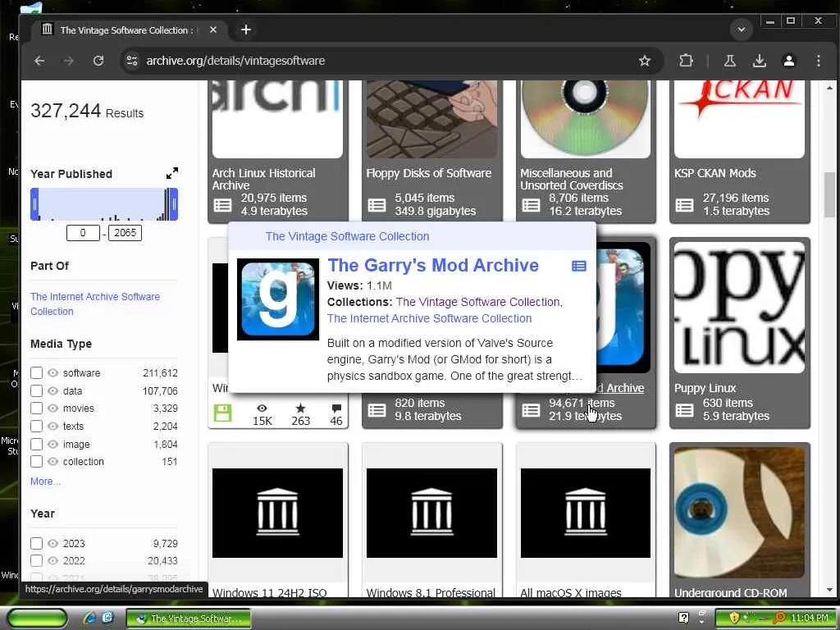Check the collection media type checkbox

pyautogui.click(x=36, y=461)
